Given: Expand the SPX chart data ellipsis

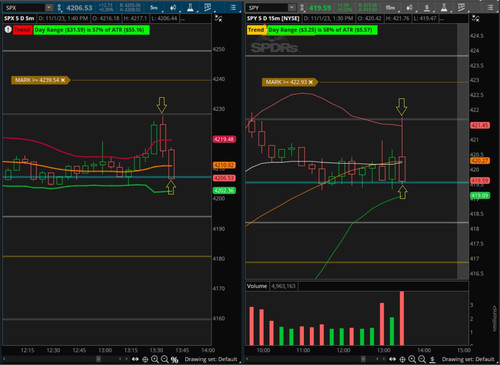Looking at the screenshot, I should 182,19.
